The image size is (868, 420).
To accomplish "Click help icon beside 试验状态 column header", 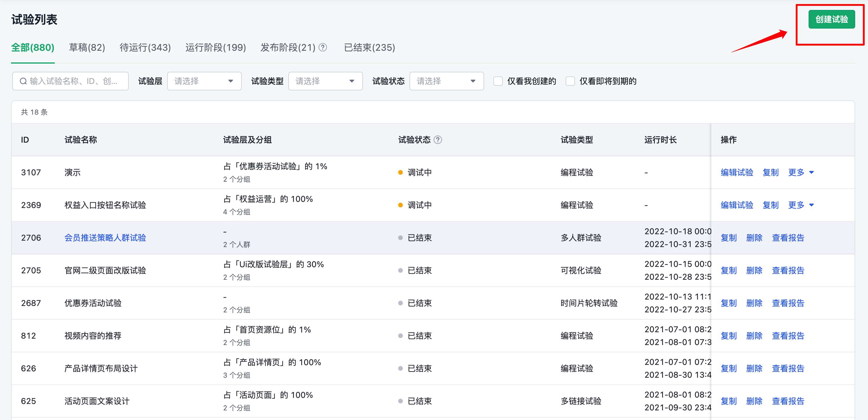I will click(437, 140).
